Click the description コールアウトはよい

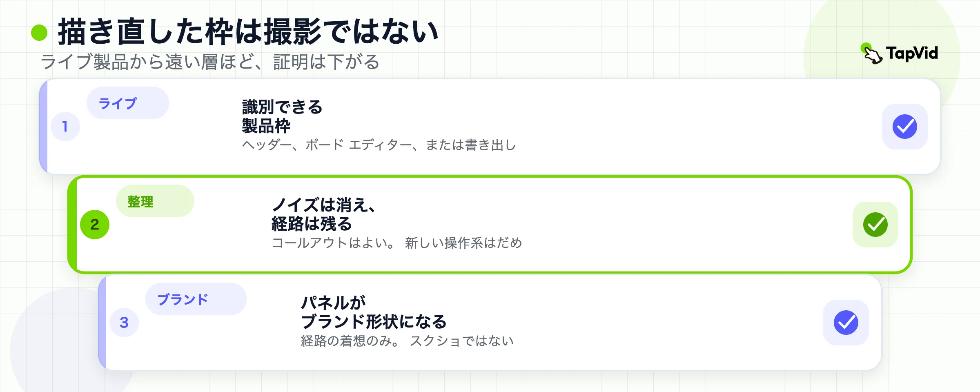[x=333, y=243]
